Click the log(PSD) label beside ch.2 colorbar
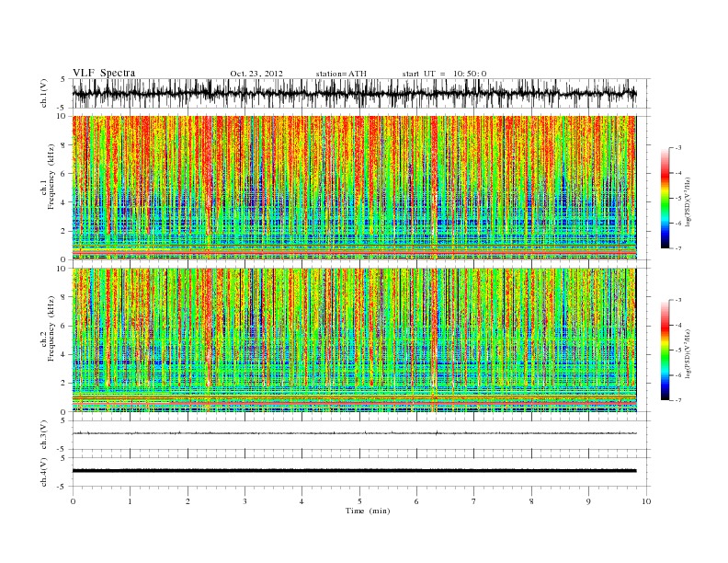The width and height of the screenshot is (728, 563). coord(688,353)
